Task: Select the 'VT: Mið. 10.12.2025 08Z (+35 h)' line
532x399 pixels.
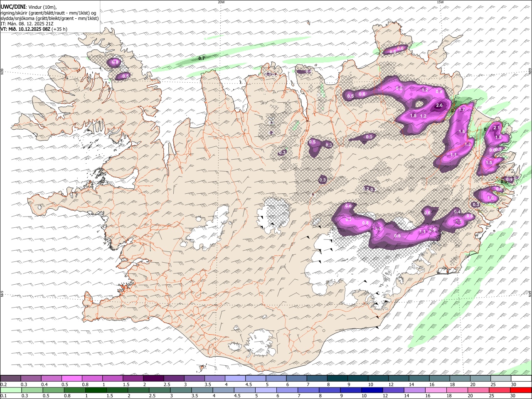Action: (34, 29)
